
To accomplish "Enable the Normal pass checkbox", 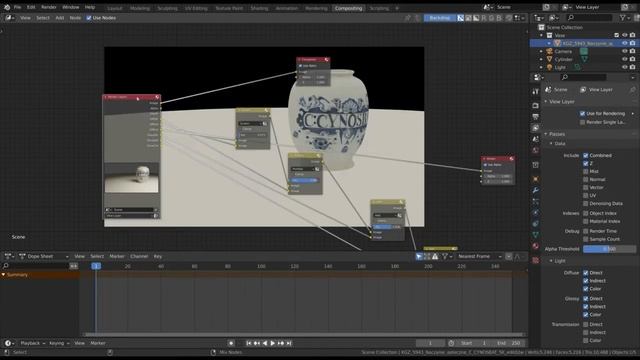I will click(586, 180).
